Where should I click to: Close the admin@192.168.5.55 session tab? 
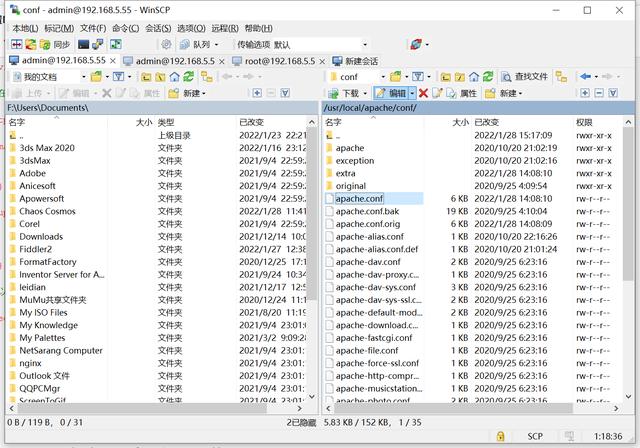[x=113, y=61]
